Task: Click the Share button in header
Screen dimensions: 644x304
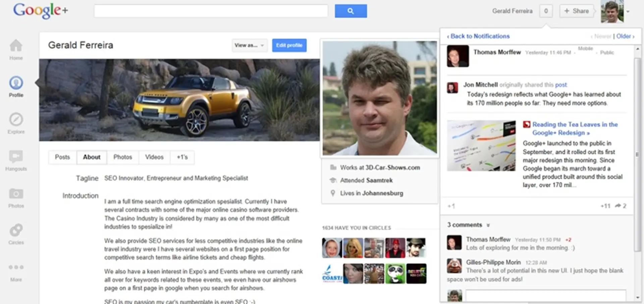Action: click(577, 11)
